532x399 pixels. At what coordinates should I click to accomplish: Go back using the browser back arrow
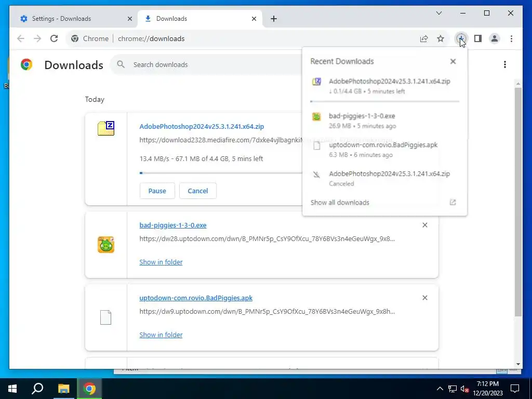(x=21, y=38)
